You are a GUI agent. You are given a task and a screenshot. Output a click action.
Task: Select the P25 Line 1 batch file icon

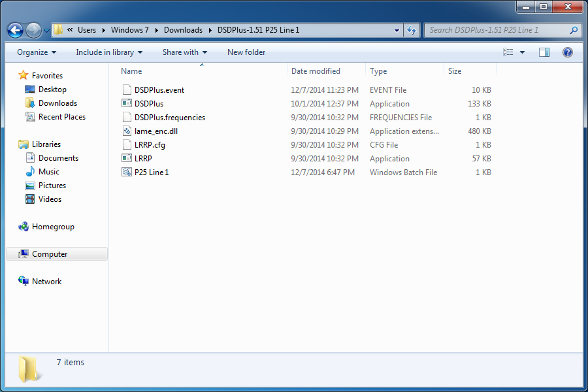tap(127, 172)
